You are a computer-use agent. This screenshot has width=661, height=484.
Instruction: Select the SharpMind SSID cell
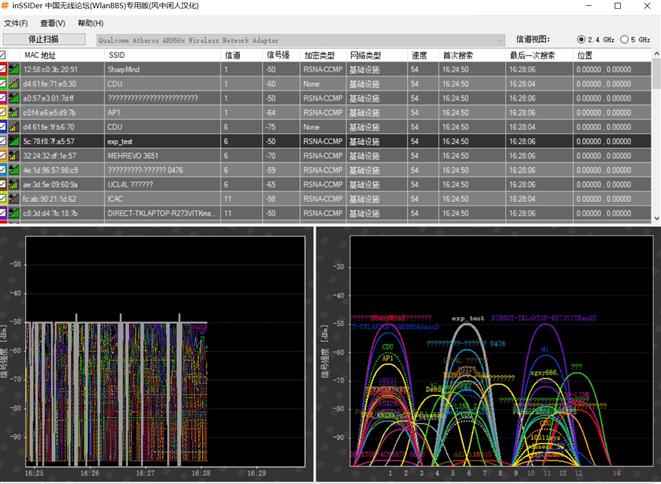point(162,69)
